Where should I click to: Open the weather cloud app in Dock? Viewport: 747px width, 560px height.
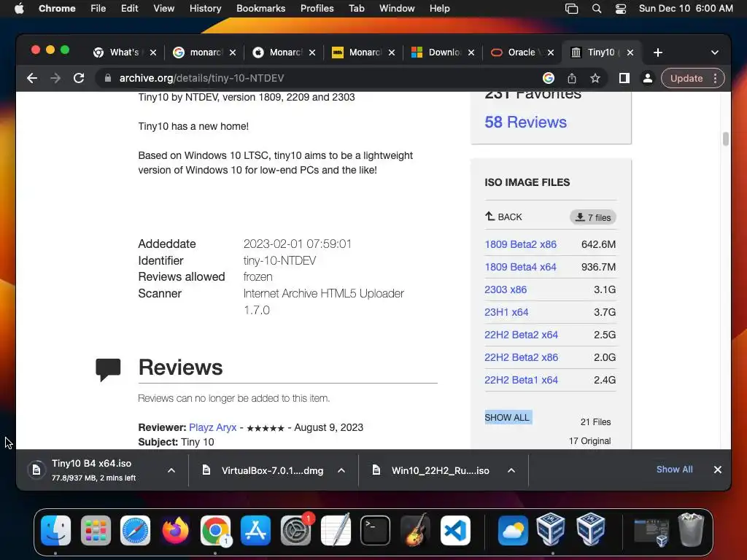point(513,531)
